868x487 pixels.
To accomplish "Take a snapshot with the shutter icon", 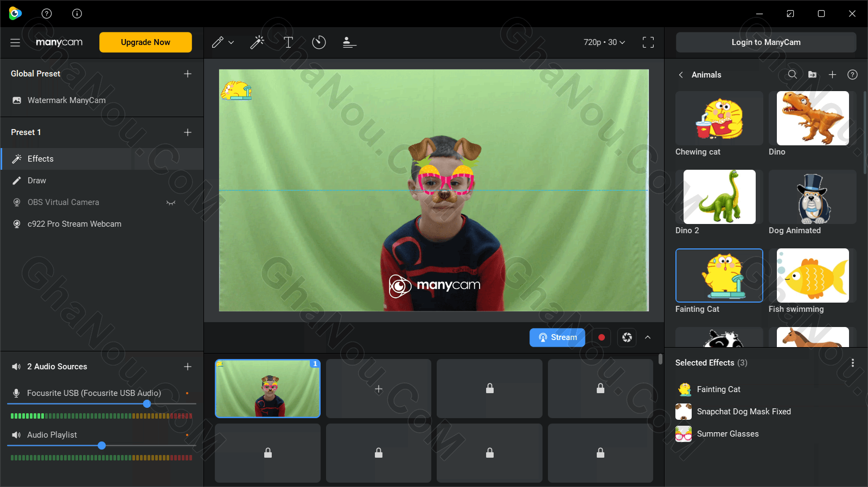I will 627,337.
